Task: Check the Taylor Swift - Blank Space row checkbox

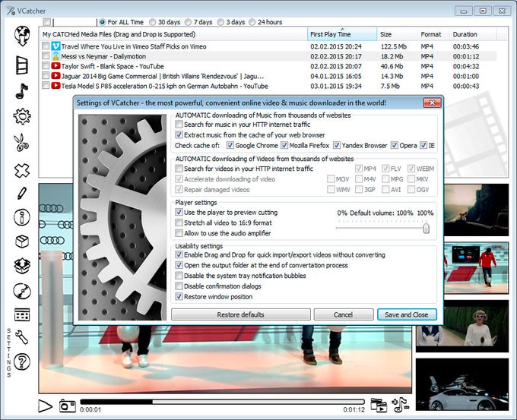Action: pos(46,65)
